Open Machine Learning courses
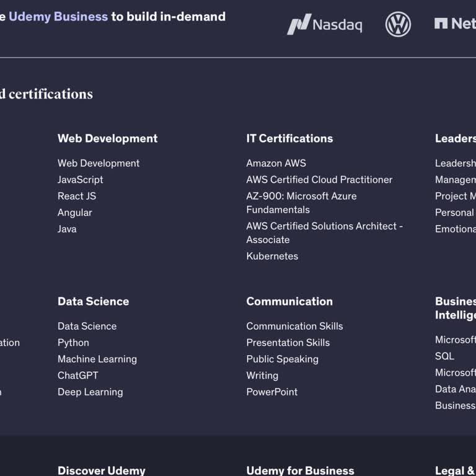 [x=97, y=359]
